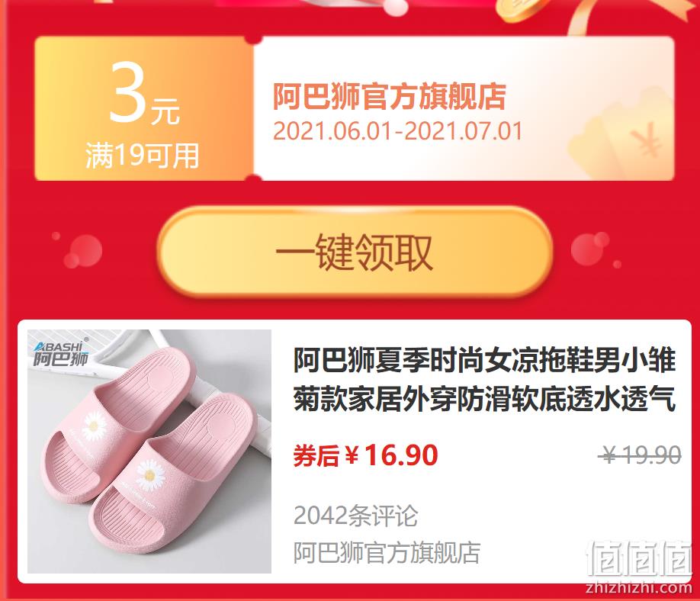Open the 阿巴狮夏季时尚女凉拖鞋 product title
The width and height of the screenshot is (700, 601).
pyautogui.click(x=484, y=380)
